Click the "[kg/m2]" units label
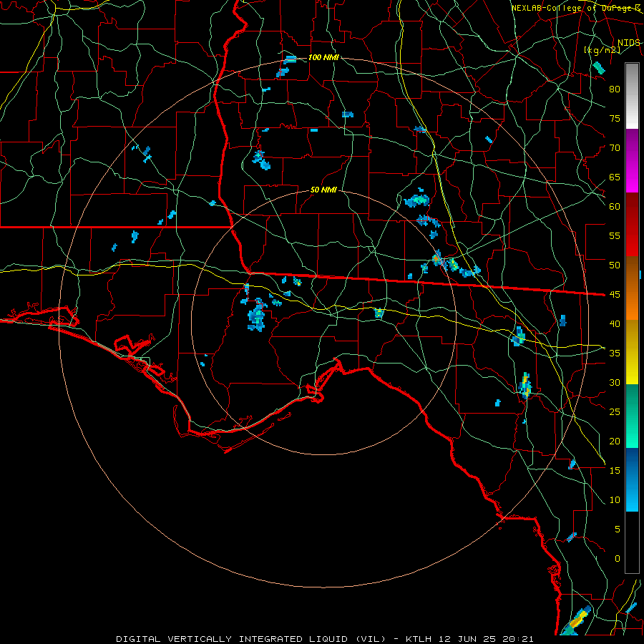 (x=602, y=50)
